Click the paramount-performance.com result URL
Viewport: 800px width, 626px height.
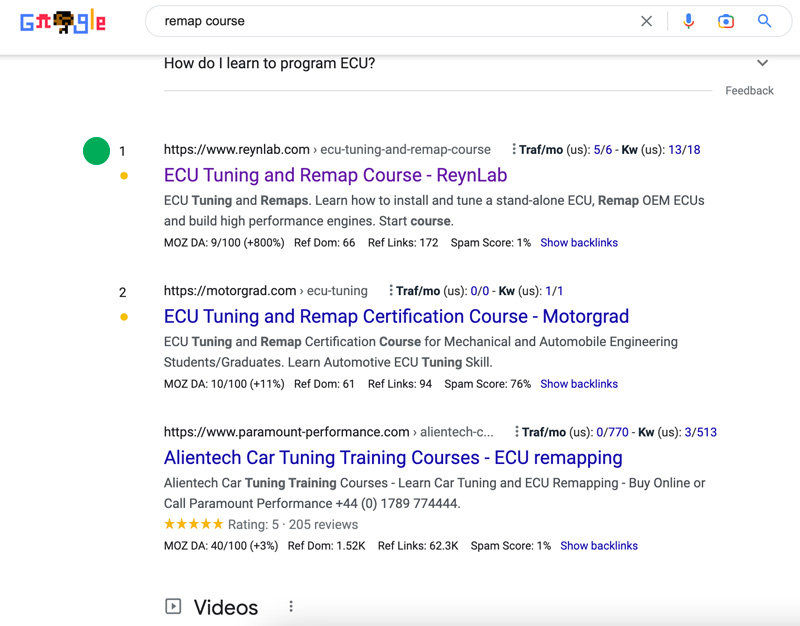coord(329,432)
